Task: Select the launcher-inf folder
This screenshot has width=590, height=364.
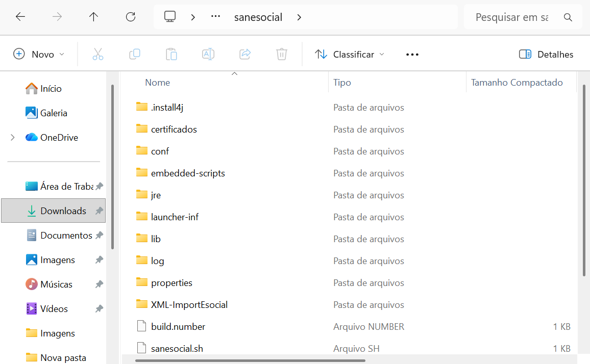Action: 175,217
